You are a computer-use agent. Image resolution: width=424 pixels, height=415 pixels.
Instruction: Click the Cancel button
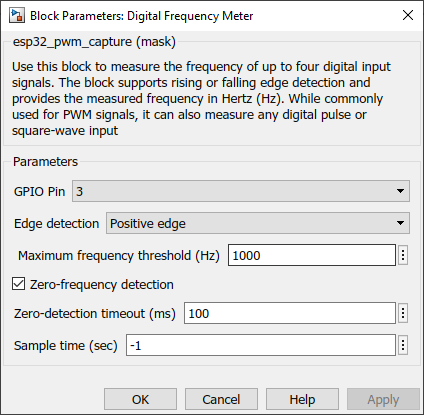[x=221, y=399]
